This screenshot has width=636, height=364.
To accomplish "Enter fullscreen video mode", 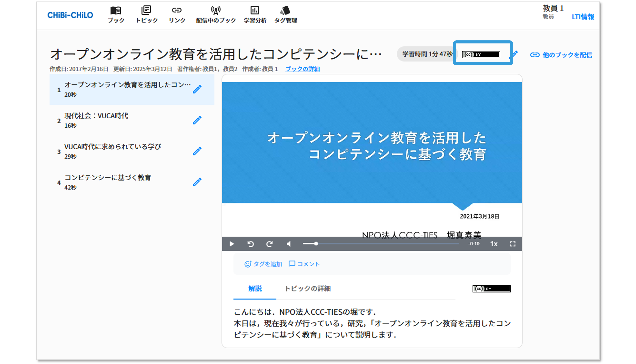I will point(513,244).
